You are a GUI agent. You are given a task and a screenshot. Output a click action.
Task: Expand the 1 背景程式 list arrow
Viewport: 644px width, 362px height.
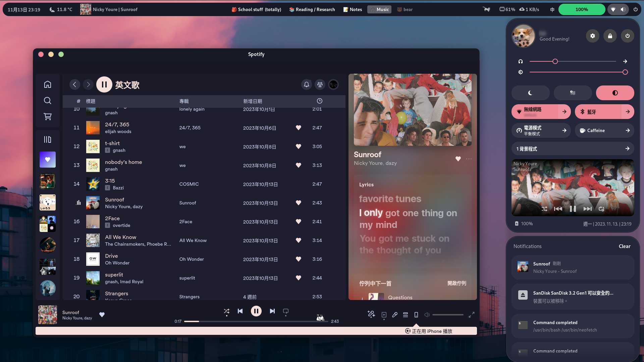[x=627, y=148]
